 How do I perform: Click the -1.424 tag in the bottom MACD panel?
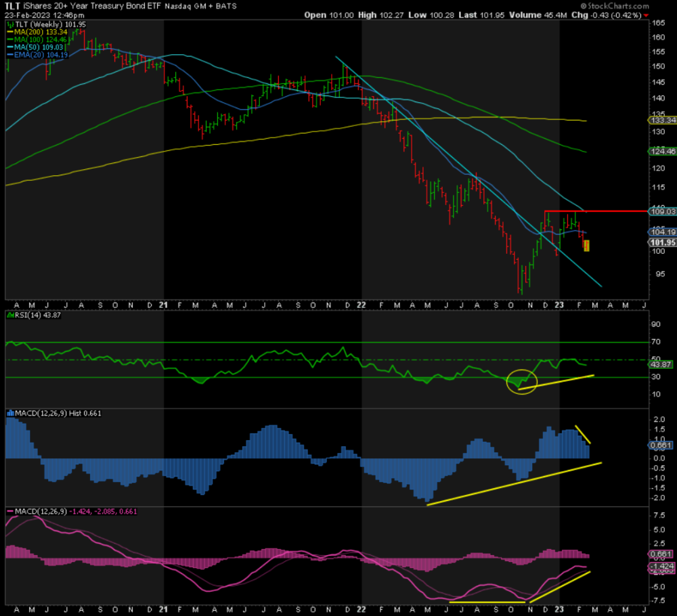tap(661, 566)
